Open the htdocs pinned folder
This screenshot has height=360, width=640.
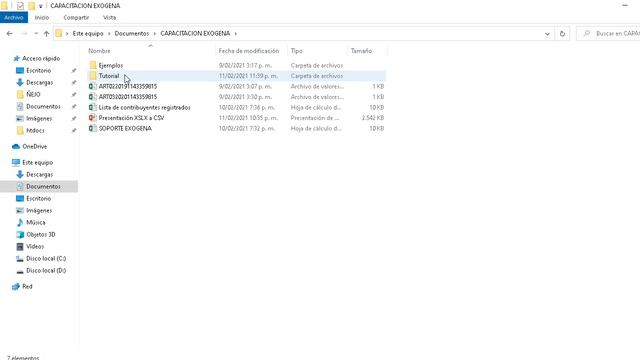tap(35, 131)
